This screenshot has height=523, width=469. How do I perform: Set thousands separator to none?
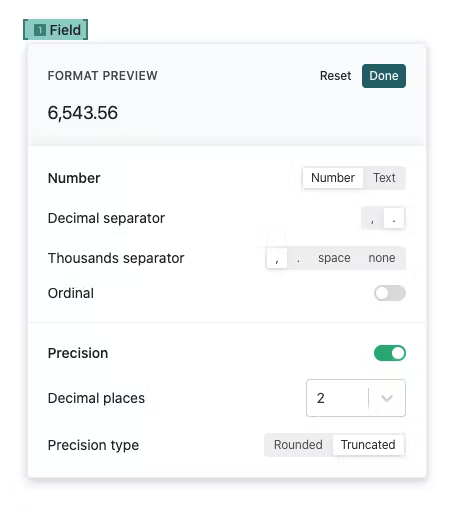coord(382,258)
